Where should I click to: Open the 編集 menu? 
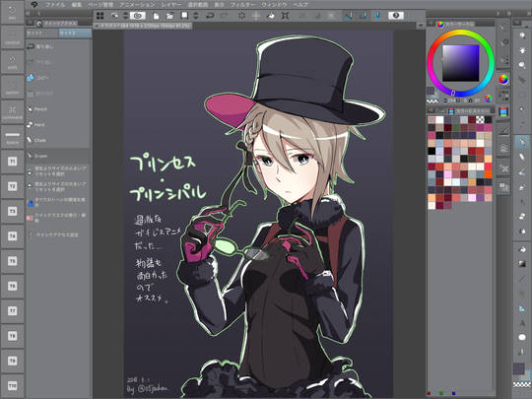[76, 5]
